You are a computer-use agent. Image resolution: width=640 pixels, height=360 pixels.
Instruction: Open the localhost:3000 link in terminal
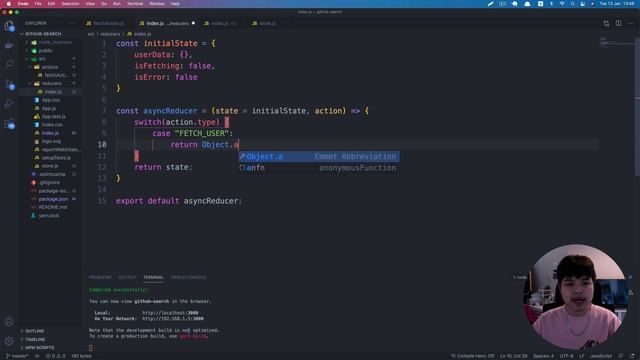(170, 313)
